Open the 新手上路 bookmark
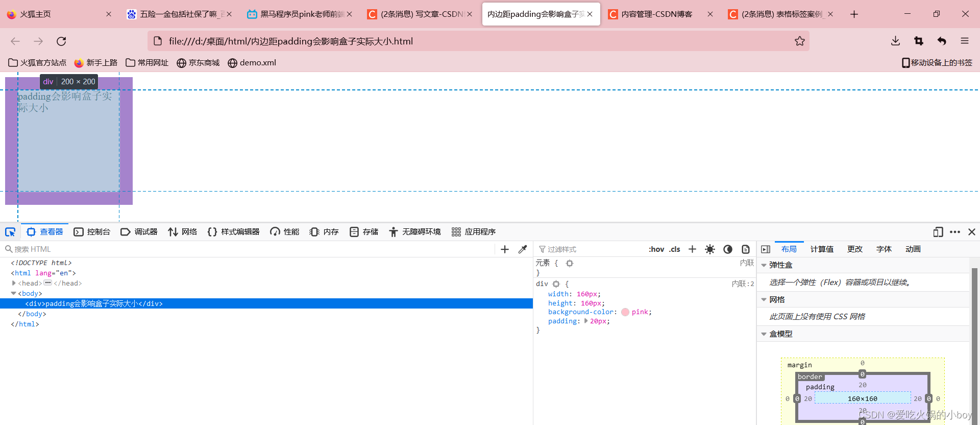The height and width of the screenshot is (425, 980). [96, 63]
